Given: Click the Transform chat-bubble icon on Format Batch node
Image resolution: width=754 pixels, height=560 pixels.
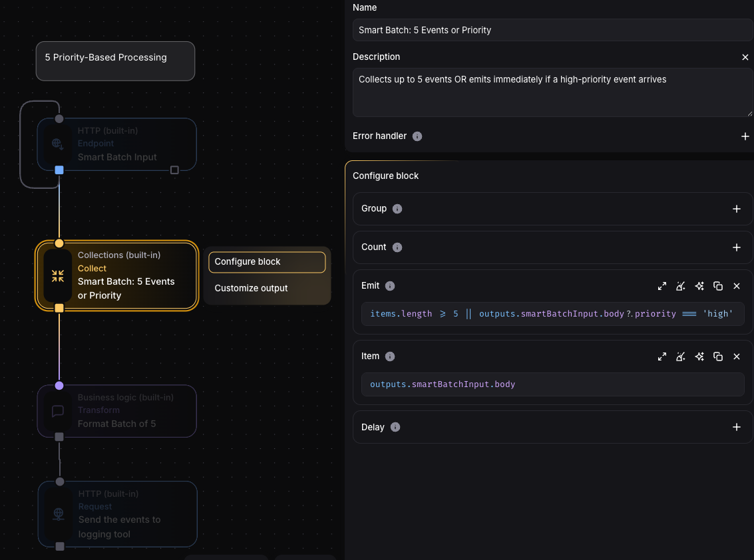Looking at the screenshot, I should pos(58,410).
